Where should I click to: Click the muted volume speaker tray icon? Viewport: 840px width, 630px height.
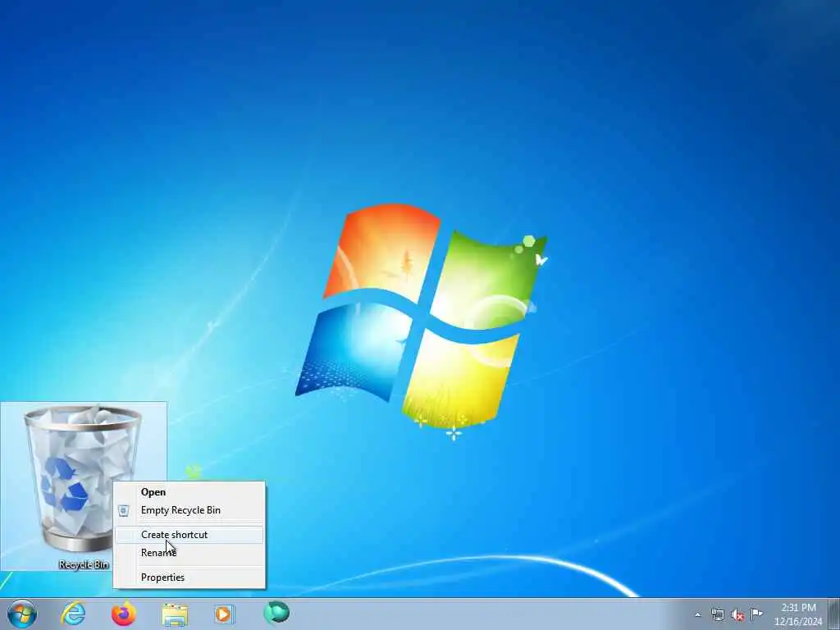(737, 614)
